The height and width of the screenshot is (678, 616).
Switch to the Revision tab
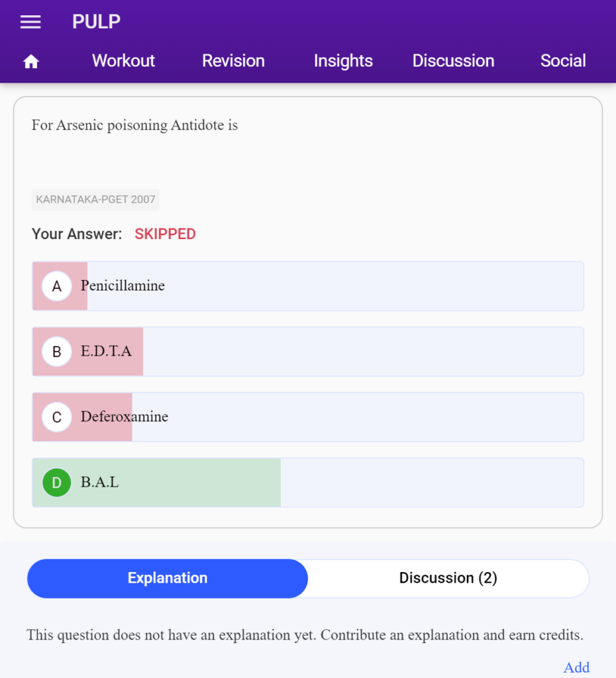pyautogui.click(x=233, y=61)
